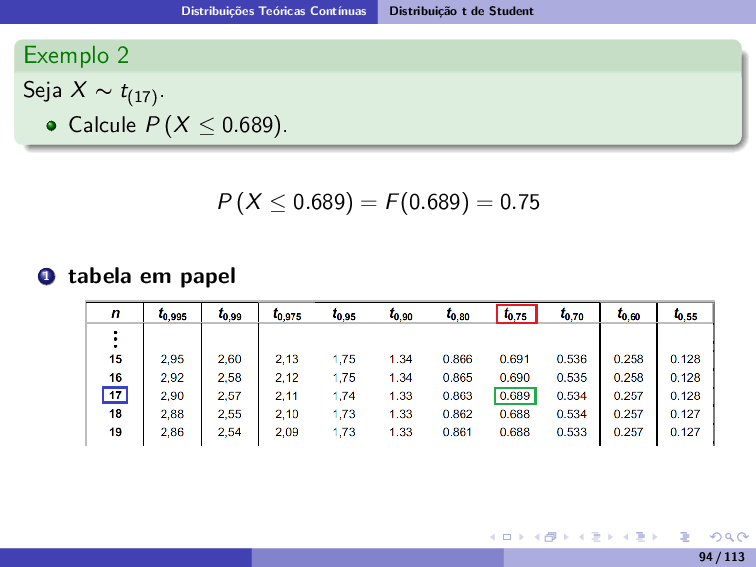Jump to next subsection arrow
This screenshot has height=567, width=756.
pos(610,537)
